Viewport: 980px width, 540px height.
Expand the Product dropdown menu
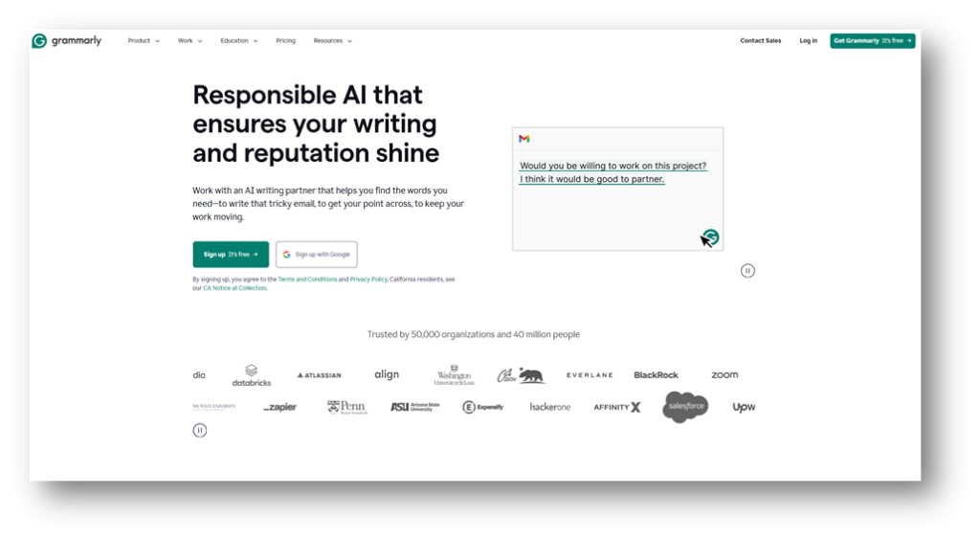pos(144,40)
